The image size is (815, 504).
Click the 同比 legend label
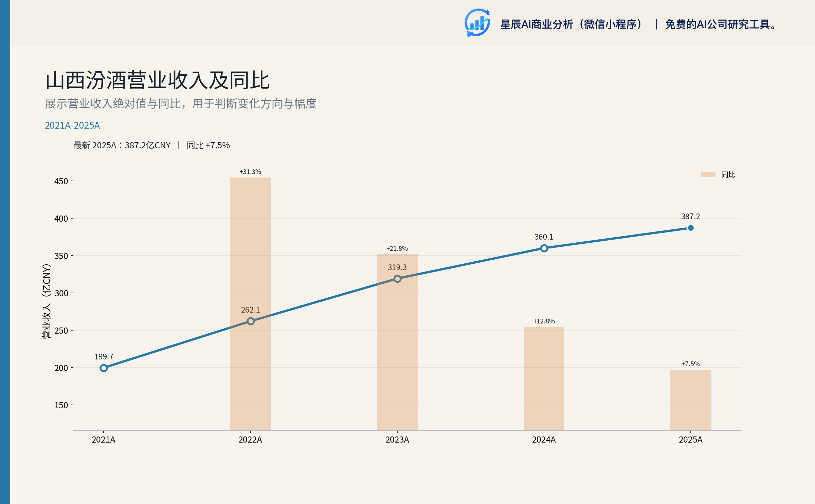point(728,174)
